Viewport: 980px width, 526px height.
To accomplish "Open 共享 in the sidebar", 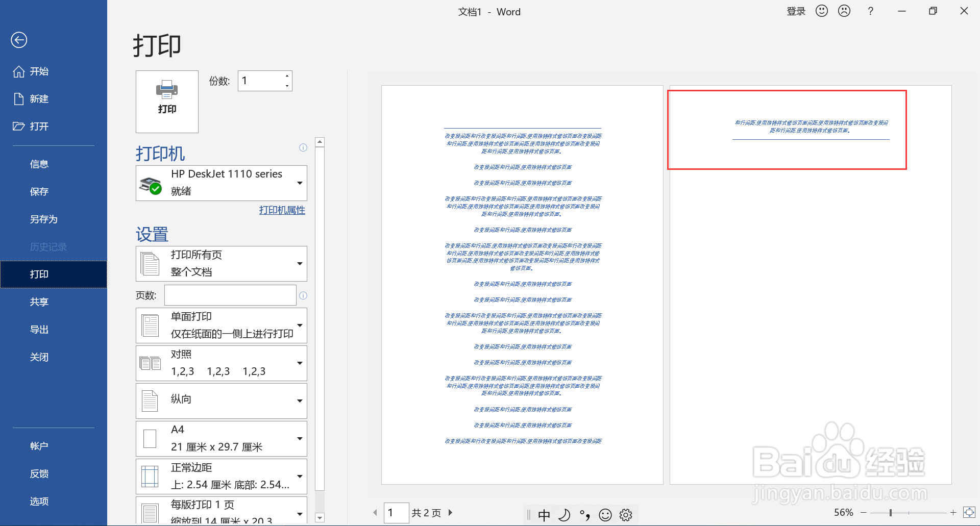I will 54,302.
